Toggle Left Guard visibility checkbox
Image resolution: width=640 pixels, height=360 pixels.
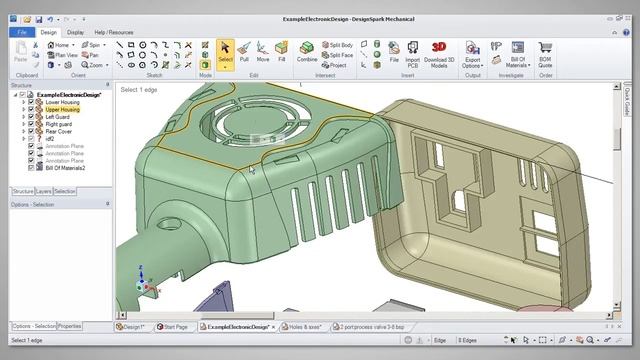pos(31,117)
